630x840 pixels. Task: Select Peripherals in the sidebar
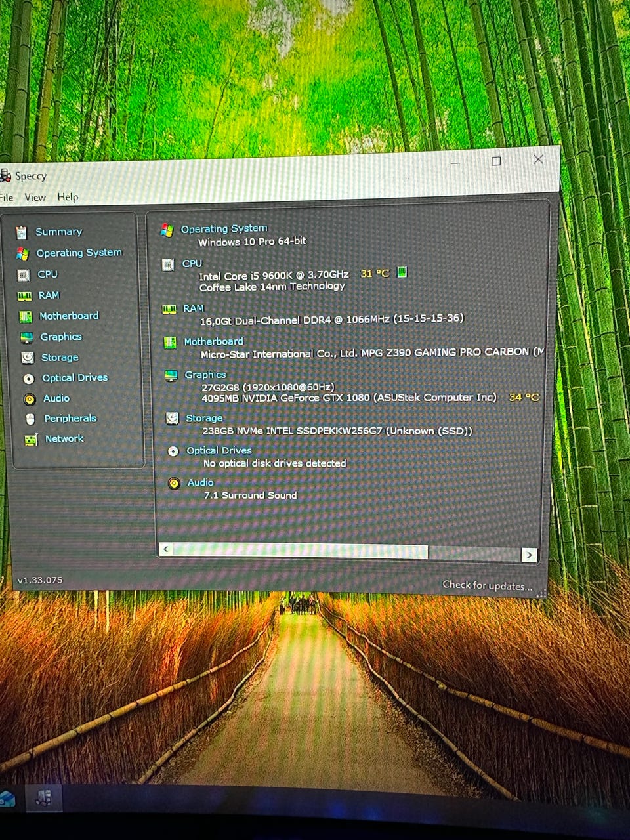tap(70, 419)
